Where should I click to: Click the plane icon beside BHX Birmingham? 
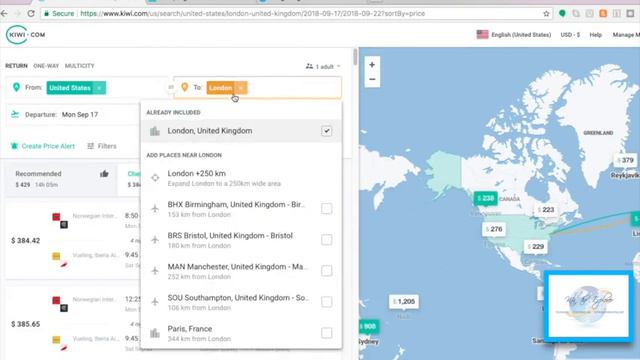[155, 209]
